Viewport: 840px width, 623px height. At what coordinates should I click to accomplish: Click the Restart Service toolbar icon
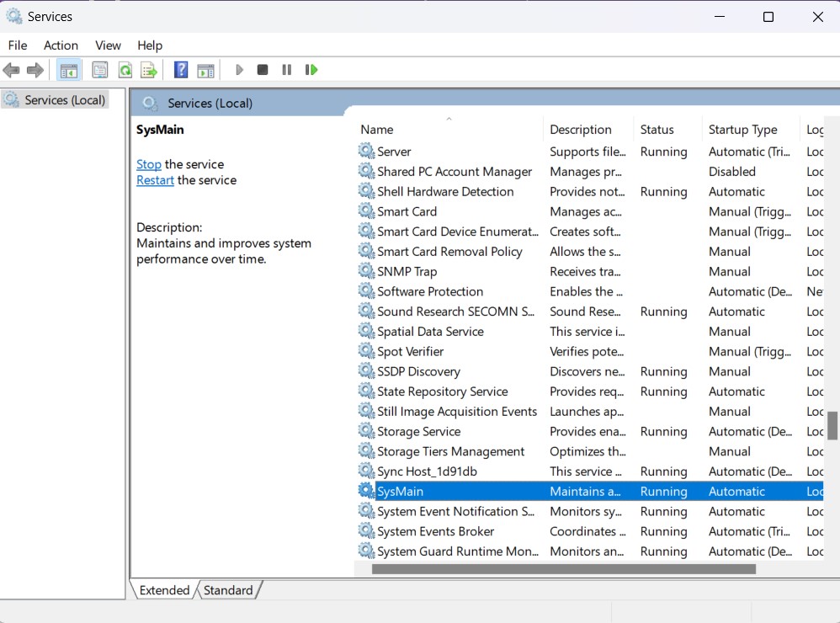[311, 70]
